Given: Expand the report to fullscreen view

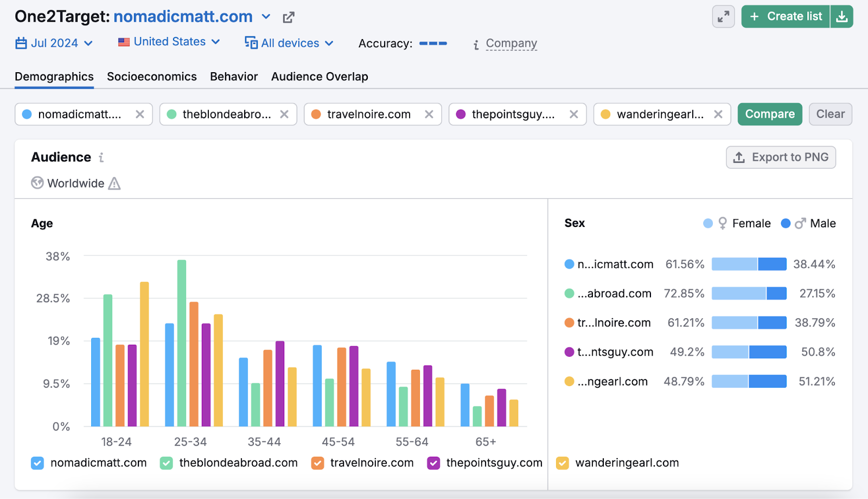Looking at the screenshot, I should (x=723, y=16).
